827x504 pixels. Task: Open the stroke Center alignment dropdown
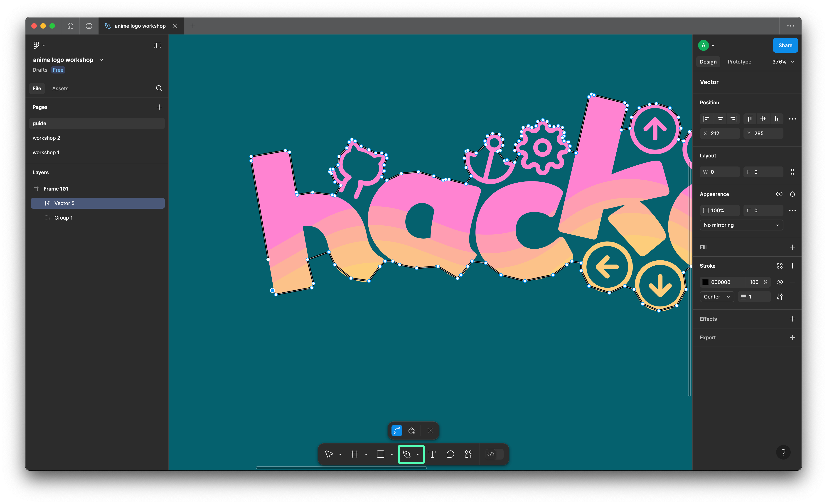pos(716,297)
